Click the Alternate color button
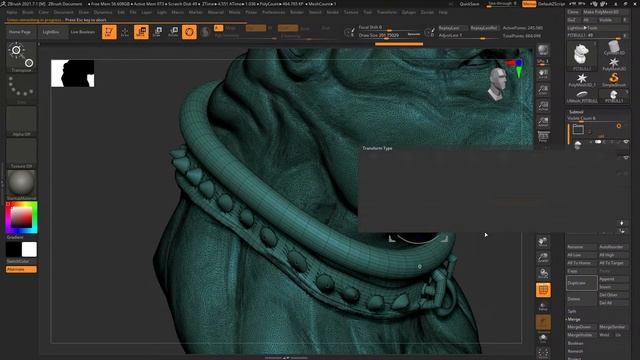 (21, 269)
